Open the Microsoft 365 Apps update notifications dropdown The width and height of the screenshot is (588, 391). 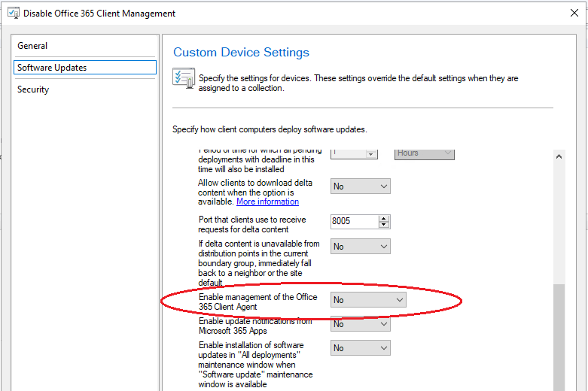[361, 324]
